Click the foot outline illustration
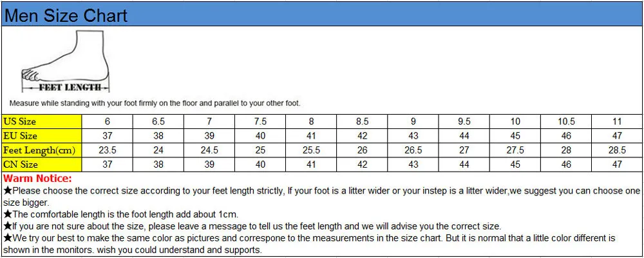Screen dimensions: 644x258 65,60
